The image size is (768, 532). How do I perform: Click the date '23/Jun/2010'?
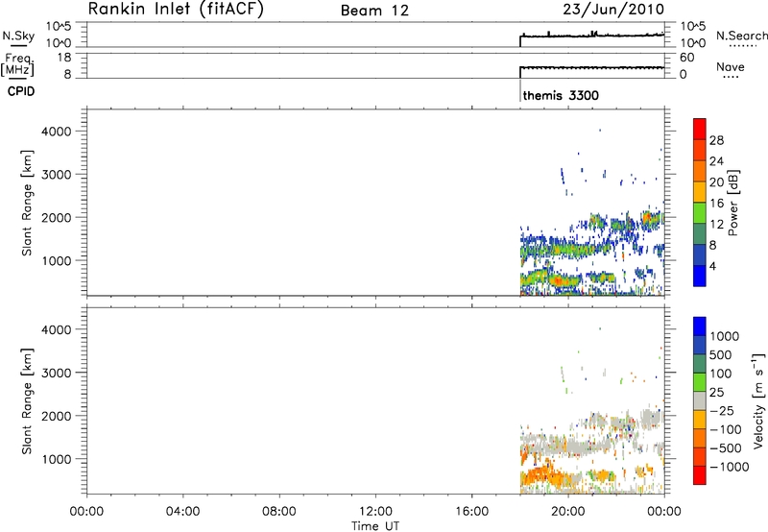pyautogui.click(x=613, y=10)
